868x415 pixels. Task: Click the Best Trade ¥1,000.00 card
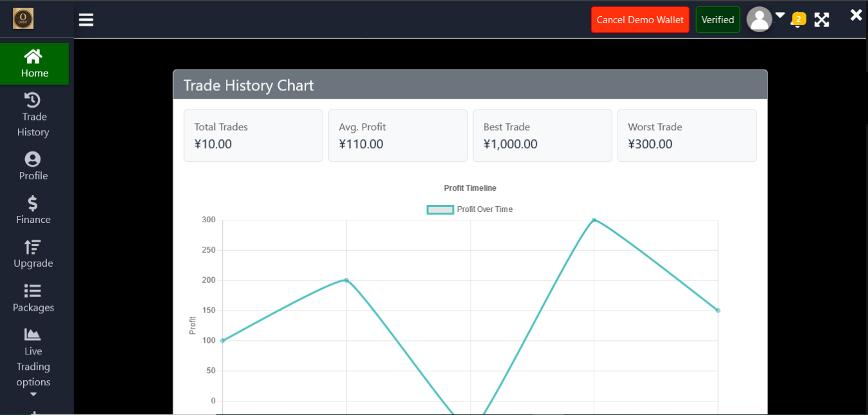click(543, 135)
